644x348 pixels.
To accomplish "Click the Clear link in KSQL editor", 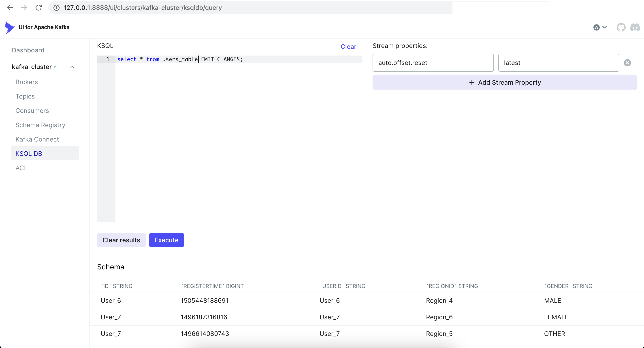I will click(x=348, y=46).
